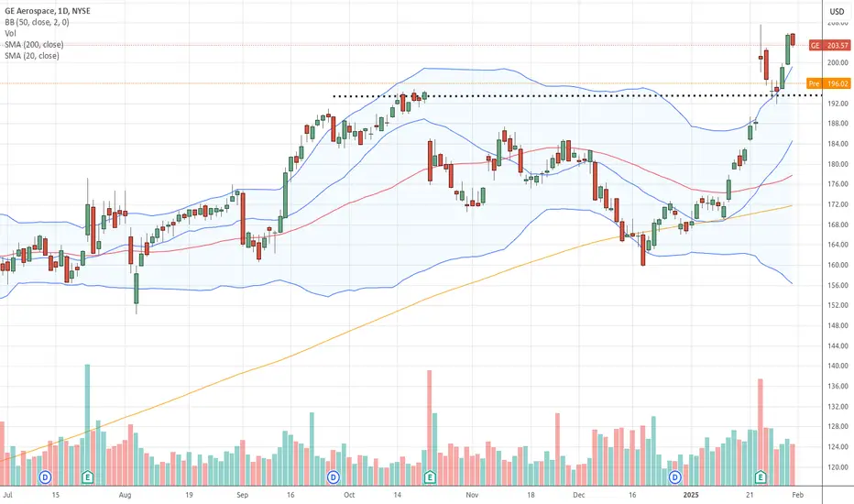Open the dividend marker near Jul 15
Image resolution: width=854 pixels, height=504 pixels.
(x=45, y=477)
